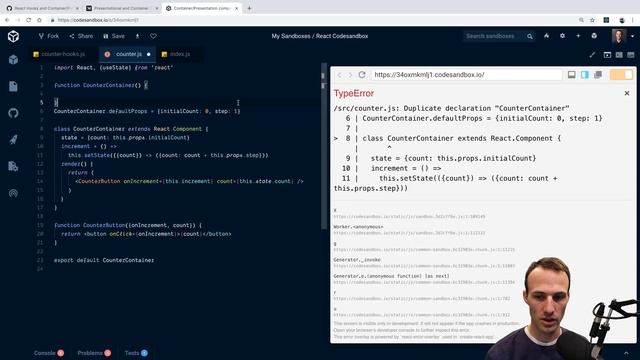The width and height of the screenshot is (640, 360).
Task: Open the configuration files panel in sidebar
Action: (13, 166)
